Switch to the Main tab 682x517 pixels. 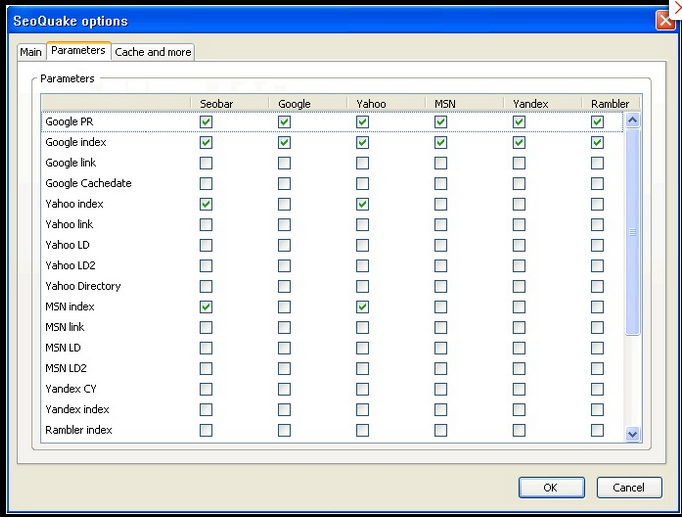(31, 52)
